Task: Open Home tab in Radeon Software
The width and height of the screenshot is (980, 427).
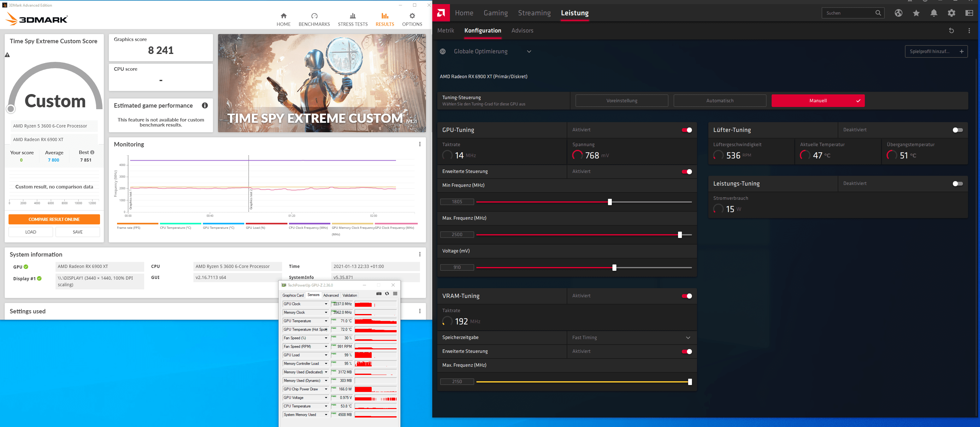Action: click(464, 13)
